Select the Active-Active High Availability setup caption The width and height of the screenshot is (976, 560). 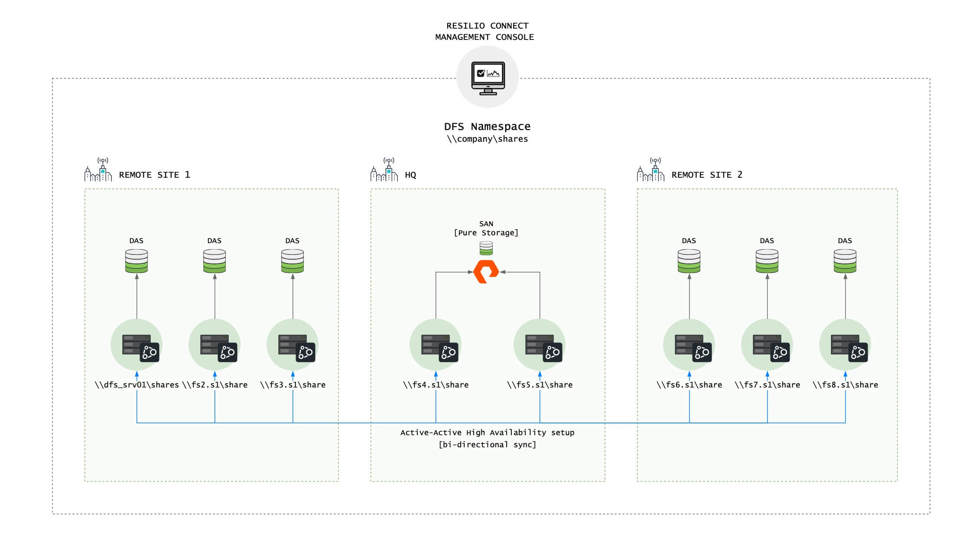pos(488,432)
